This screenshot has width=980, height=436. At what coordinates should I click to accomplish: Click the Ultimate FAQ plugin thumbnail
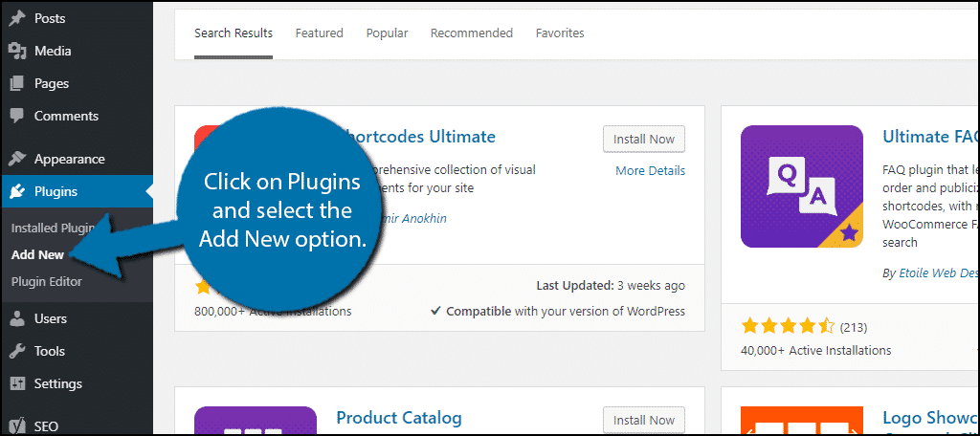(x=802, y=186)
